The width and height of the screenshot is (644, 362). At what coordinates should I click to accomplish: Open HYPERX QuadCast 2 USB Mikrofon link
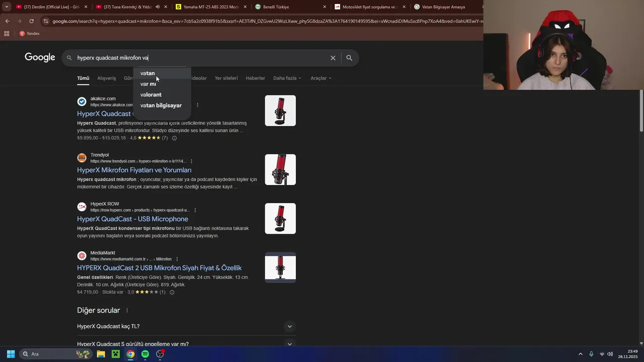pos(159,268)
